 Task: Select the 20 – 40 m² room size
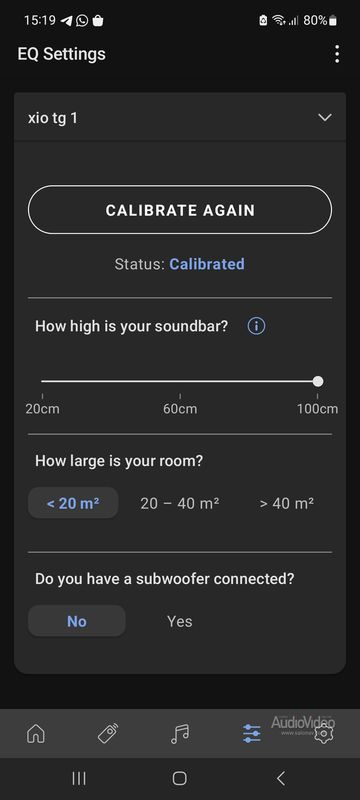click(x=179, y=503)
